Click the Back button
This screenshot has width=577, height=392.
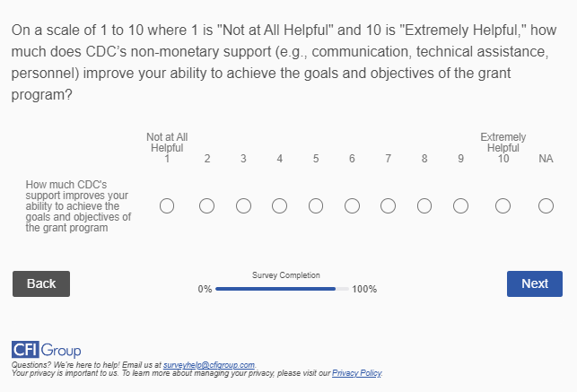41,283
